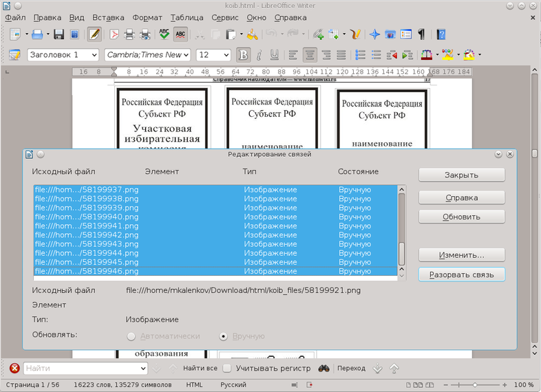This screenshot has width=541, height=392.
Task: Toggle Underline formatting
Action: (275, 54)
